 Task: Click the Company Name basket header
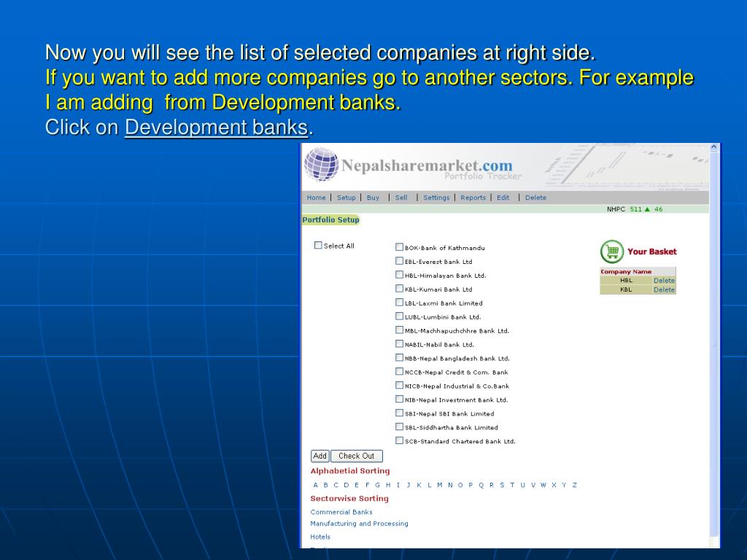pos(626,271)
